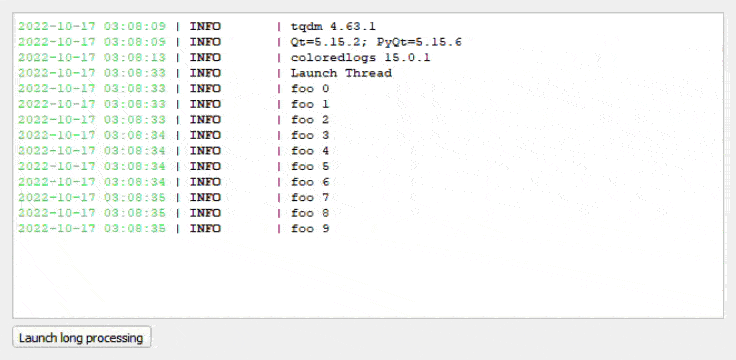Click the Launch long processing button
Screen dimensions: 736x360
[x=82, y=337]
